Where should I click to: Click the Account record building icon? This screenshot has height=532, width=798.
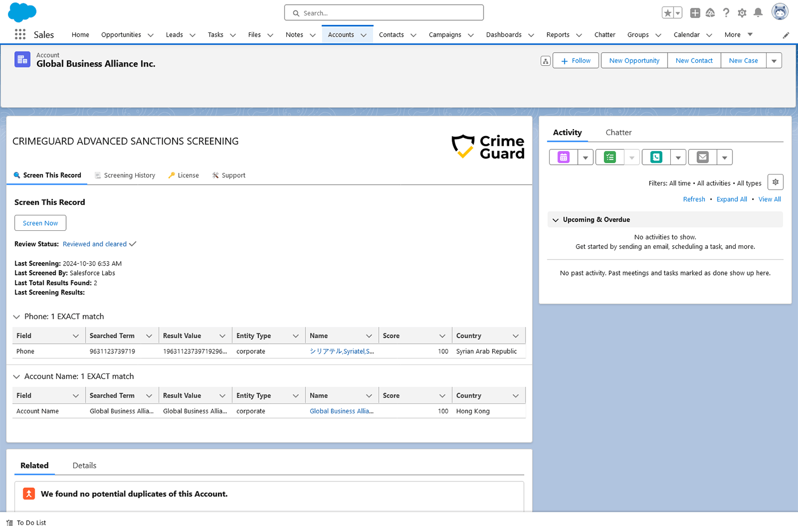[x=22, y=60]
